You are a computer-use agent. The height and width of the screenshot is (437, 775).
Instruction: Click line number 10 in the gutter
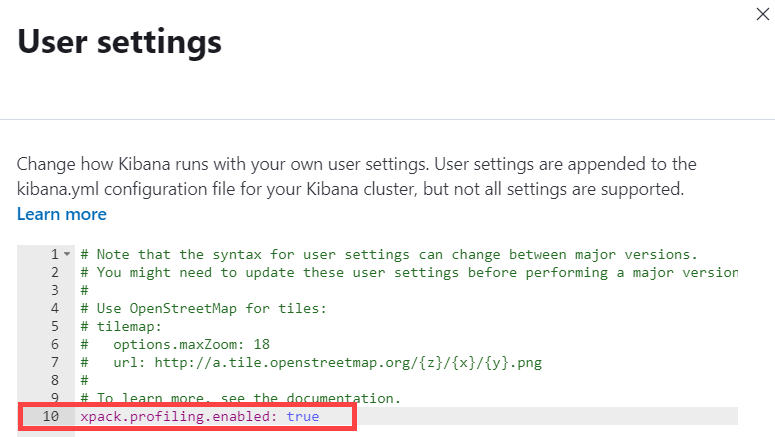[51, 416]
